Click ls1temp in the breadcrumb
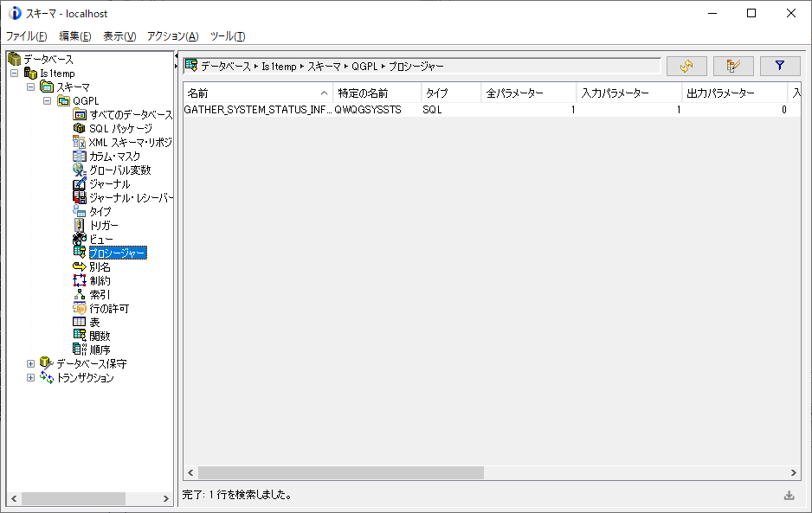The width and height of the screenshot is (812, 513). [x=279, y=67]
